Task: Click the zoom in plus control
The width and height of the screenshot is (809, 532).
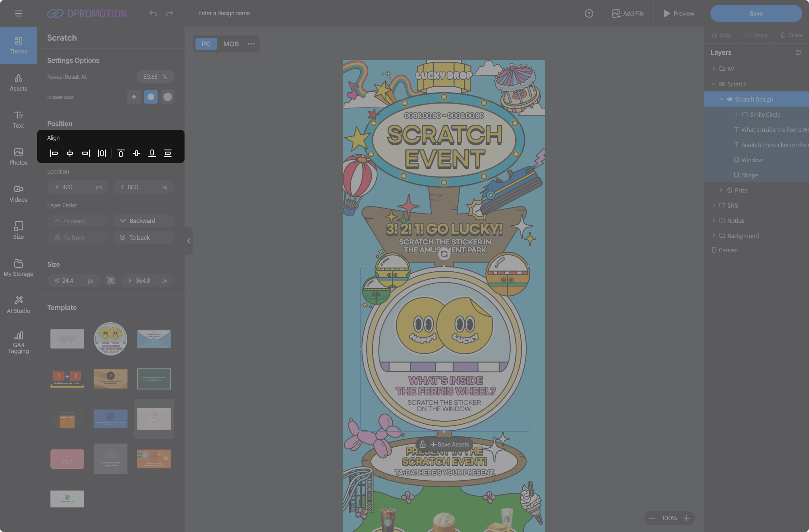Action: [x=687, y=518]
